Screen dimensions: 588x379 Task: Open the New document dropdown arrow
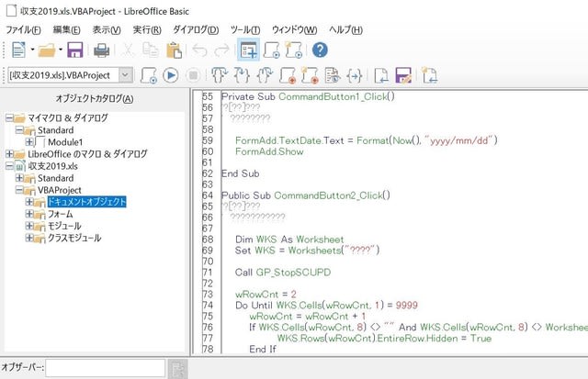pyautogui.click(x=32, y=50)
